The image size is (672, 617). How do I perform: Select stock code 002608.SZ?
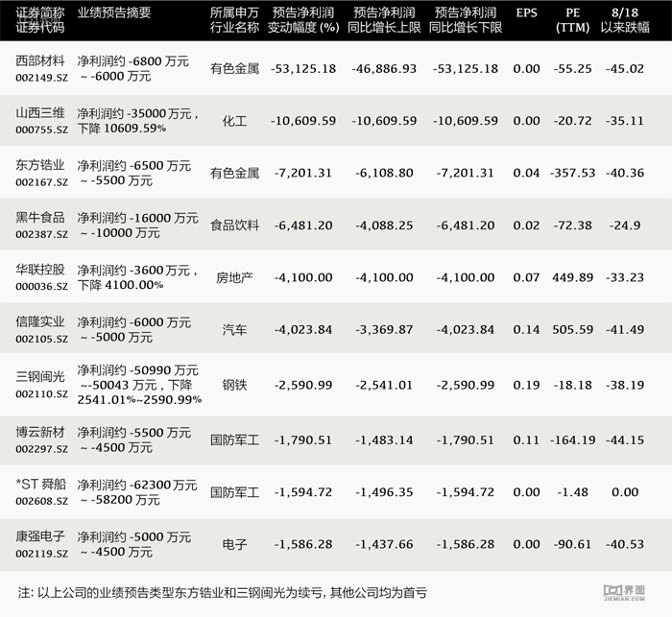41,501
